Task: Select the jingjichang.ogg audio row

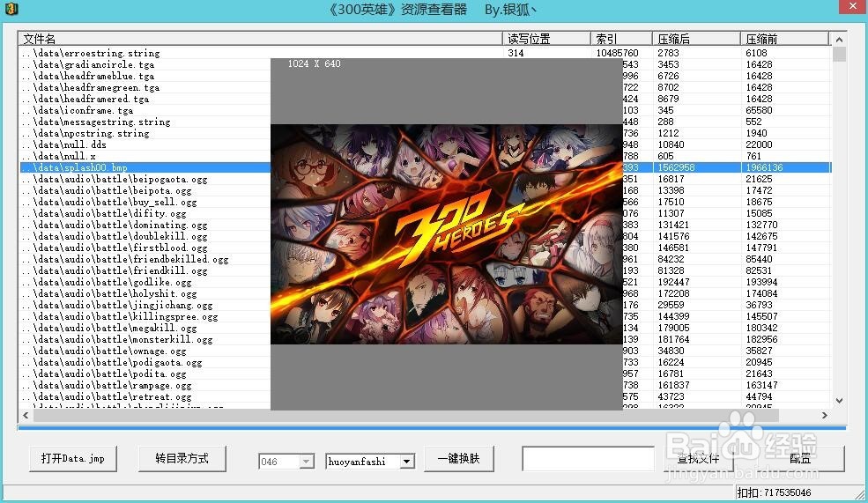Action: pos(425,305)
